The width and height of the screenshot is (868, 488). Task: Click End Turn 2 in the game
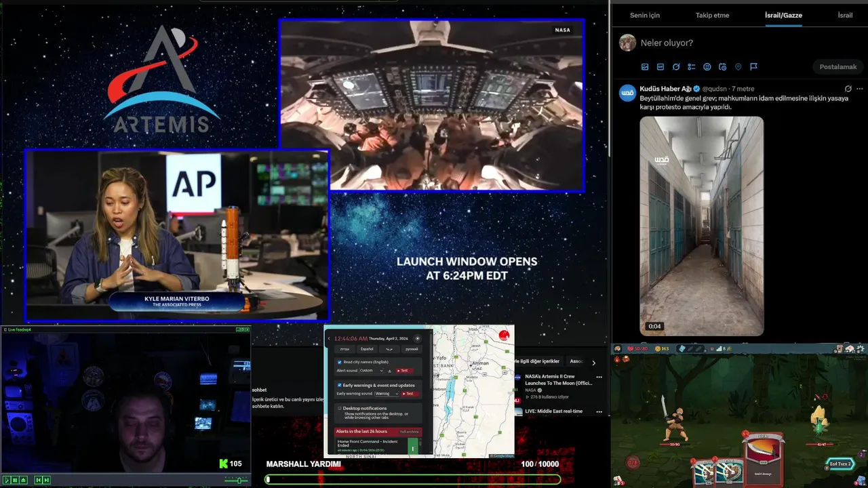point(838,464)
